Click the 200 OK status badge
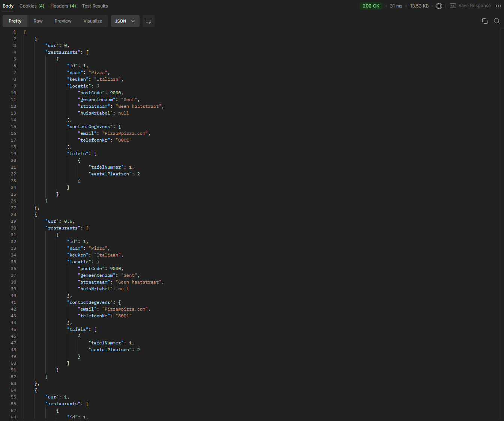This screenshot has height=421, width=504. (x=371, y=6)
